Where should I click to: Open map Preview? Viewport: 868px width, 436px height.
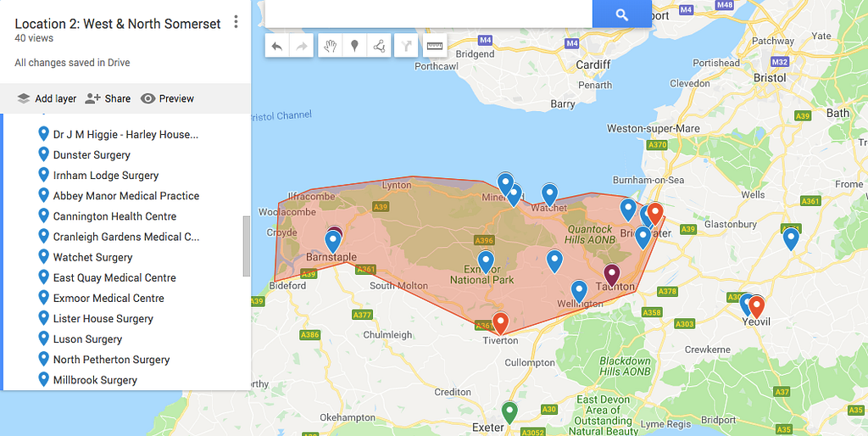point(167,98)
